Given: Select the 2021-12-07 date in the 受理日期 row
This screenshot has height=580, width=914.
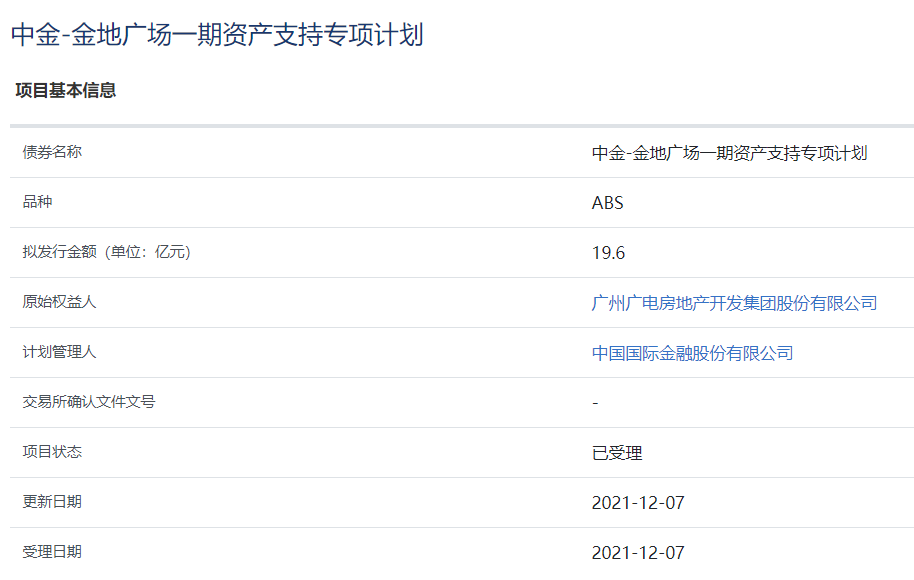Looking at the screenshot, I should point(638,553).
